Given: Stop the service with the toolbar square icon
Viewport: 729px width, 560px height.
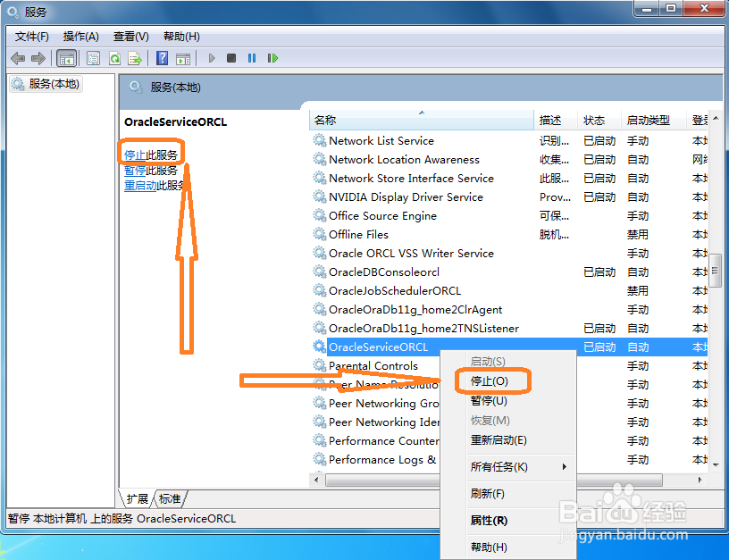Looking at the screenshot, I should (x=231, y=58).
